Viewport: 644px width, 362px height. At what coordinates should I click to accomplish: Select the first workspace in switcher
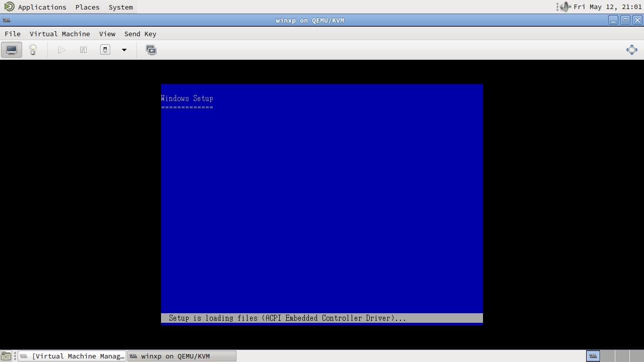[593, 356]
